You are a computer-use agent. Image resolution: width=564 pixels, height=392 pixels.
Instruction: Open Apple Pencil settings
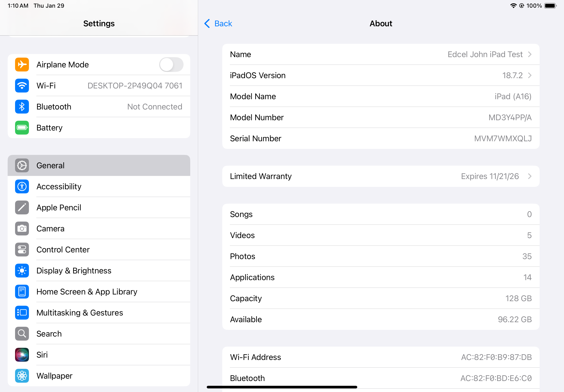tap(99, 207)
